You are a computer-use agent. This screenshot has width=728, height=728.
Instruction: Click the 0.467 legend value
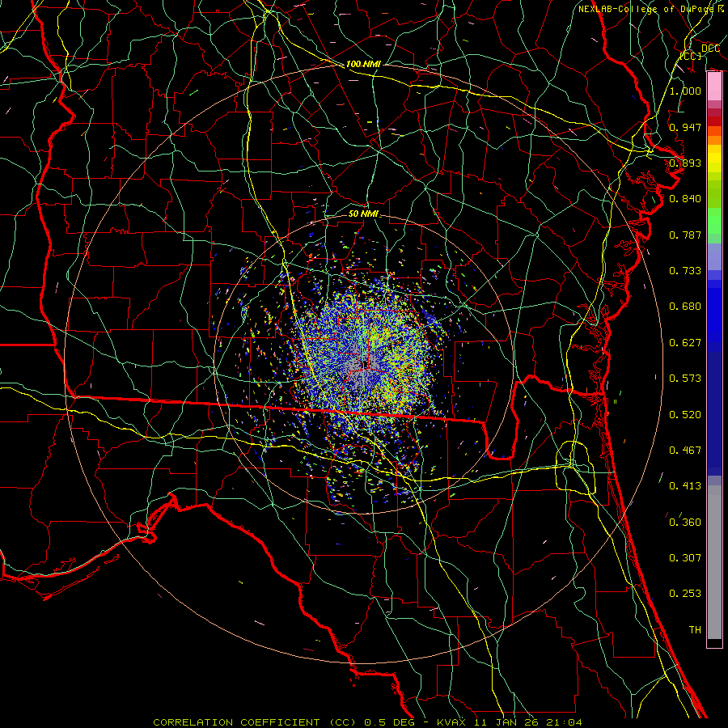pos(685,451)
